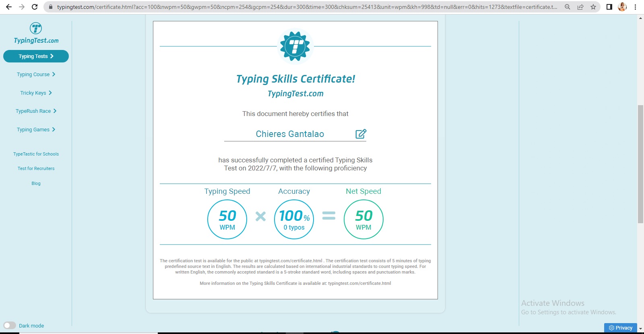Expand the Typing Games chevron
This screenshot has width=644, height=334.
(54, 129)
